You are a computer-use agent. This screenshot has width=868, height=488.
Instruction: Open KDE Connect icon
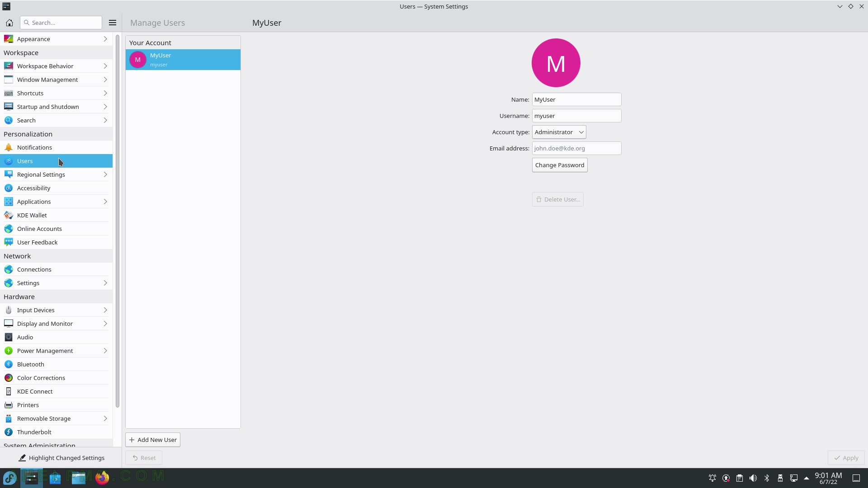tap(9, 391)
